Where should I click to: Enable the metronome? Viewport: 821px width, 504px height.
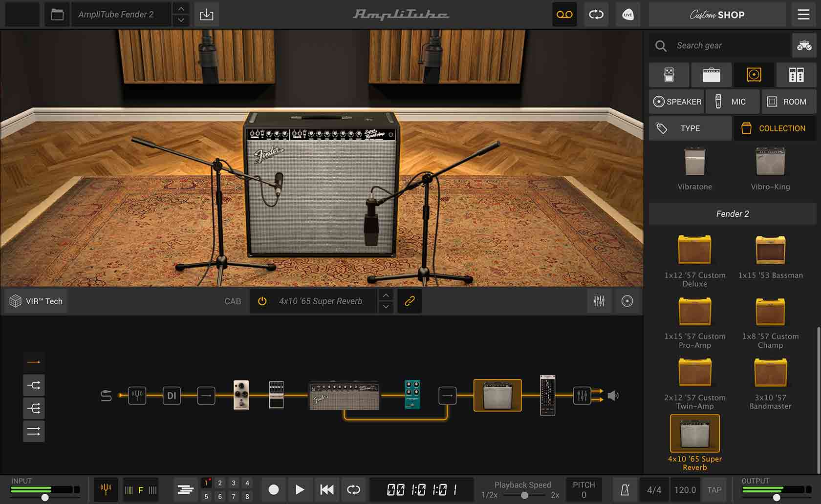click(x=625, y=490)
